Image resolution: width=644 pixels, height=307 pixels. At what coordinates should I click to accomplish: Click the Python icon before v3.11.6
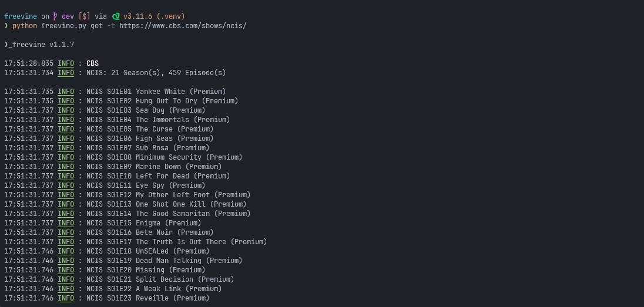click(x=116, y=16)
